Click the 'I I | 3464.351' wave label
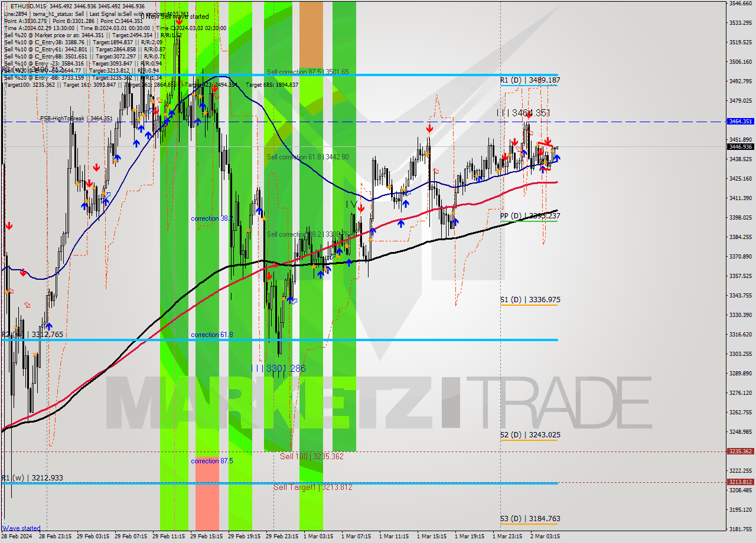Screen dimensions: 756x543 pos(523,113)
